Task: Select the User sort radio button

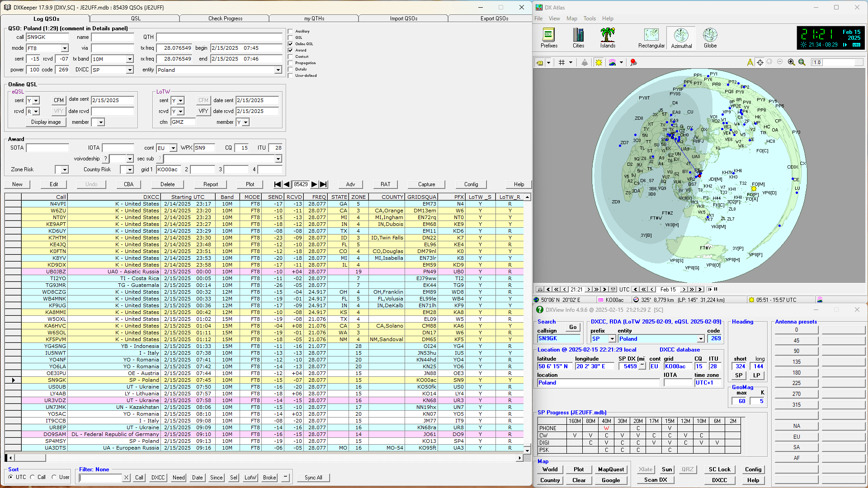Action: pos(54,477)
